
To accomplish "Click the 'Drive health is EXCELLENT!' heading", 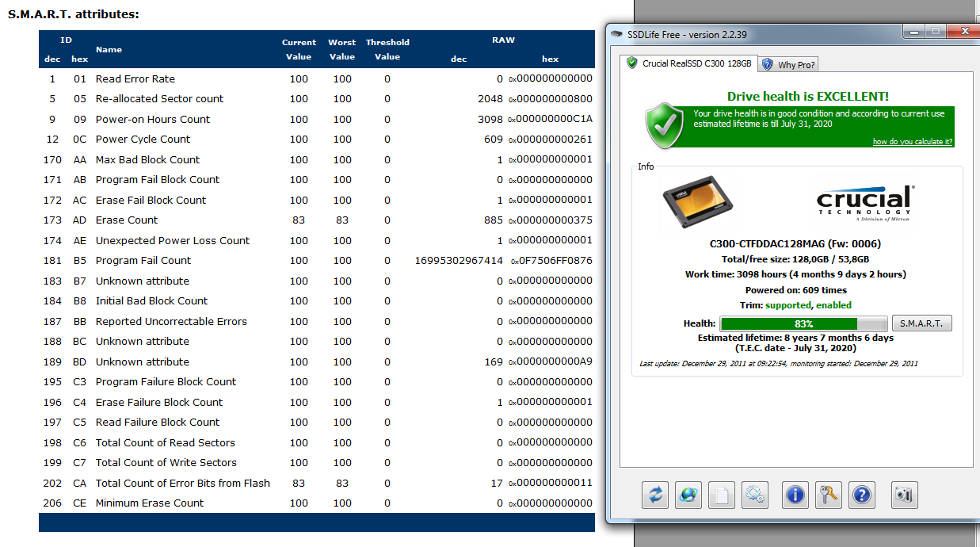I will (x=807, y=96).
